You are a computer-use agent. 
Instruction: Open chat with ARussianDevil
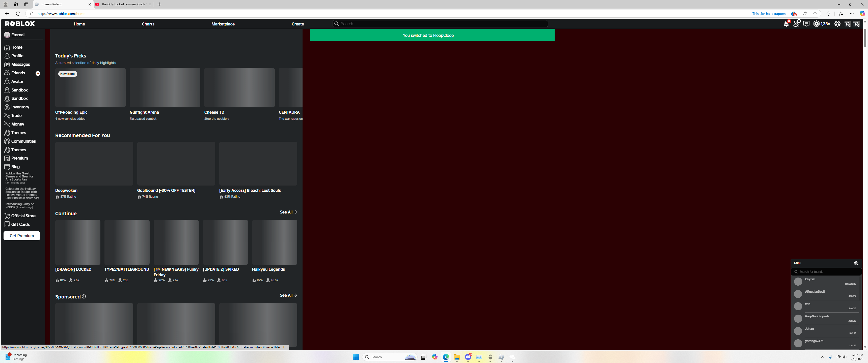(x=826, y=294)
